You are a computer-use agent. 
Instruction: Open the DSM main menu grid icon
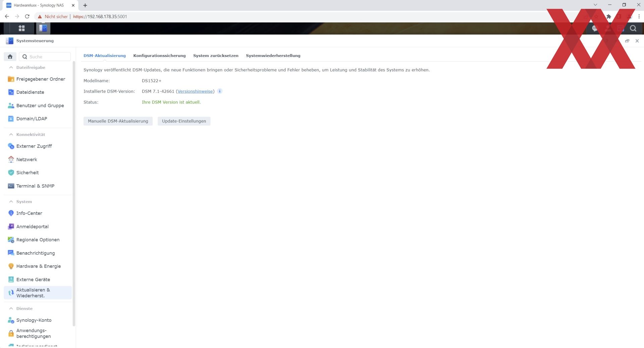click(22, 28)
